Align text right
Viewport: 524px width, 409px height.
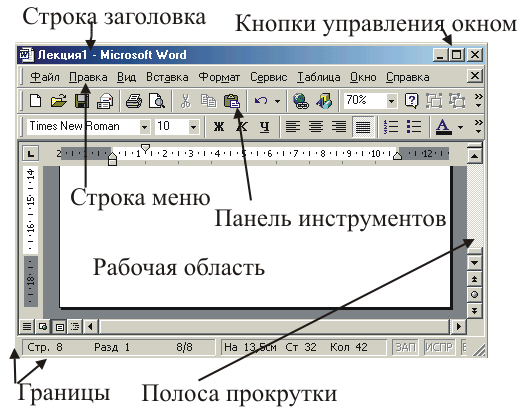[339, 127]
